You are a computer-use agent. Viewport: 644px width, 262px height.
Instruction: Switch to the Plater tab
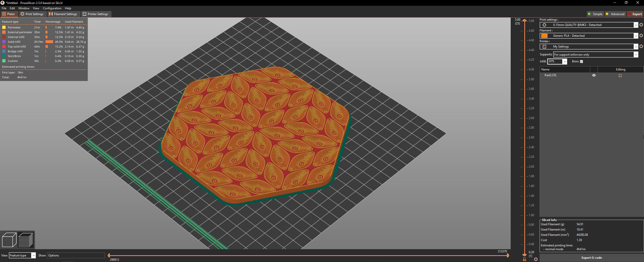(9, 14)
